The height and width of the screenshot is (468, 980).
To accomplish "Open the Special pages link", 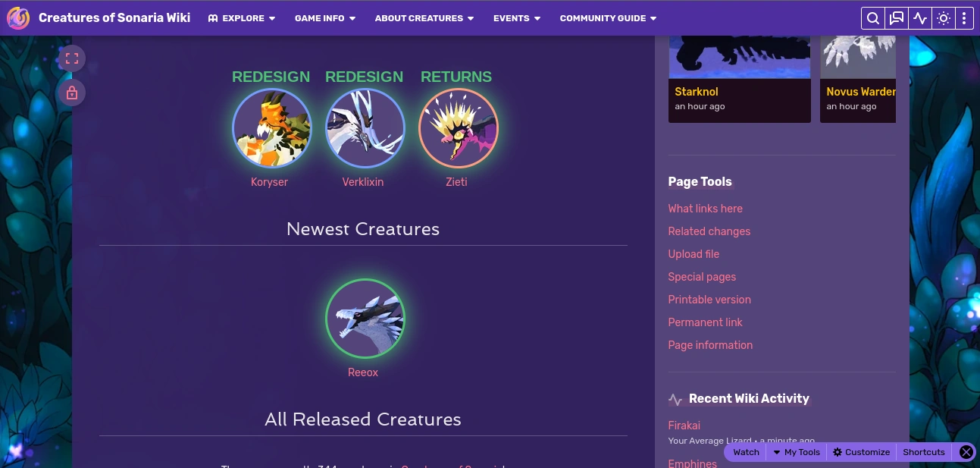I will tap(702, 277).
